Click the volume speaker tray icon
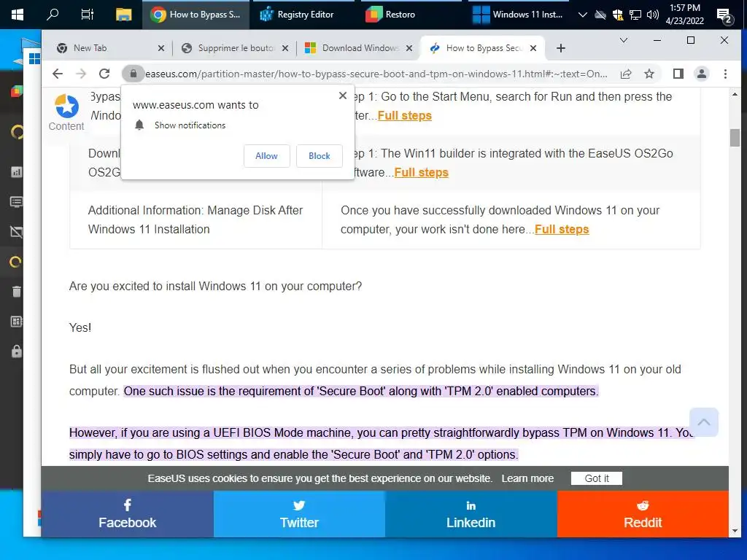Viewport: 747px width, 560px height. pos(653,15)
